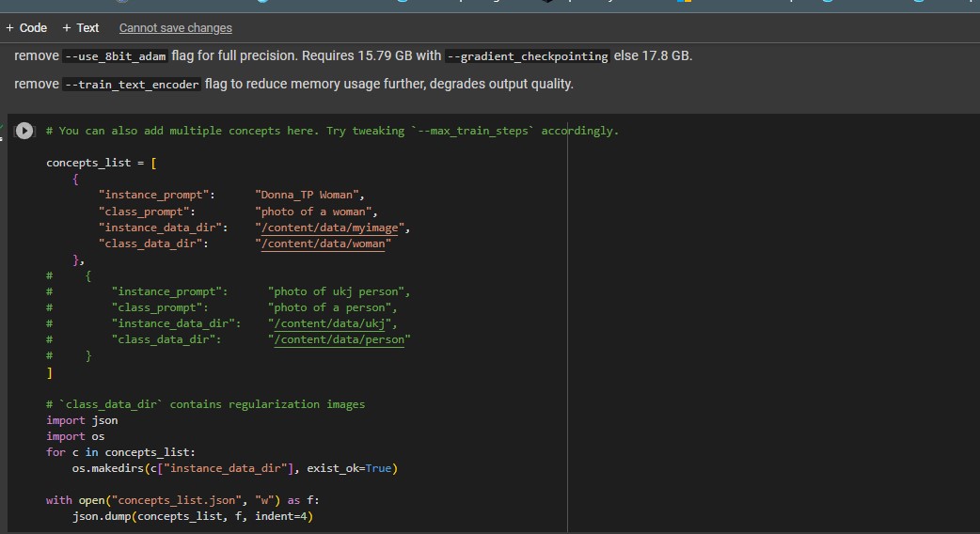The height and width of the screenshot is (534, 980).
Task: Click the os.makedirs call line
Action: pyautogui.click(x=235, y=468)
